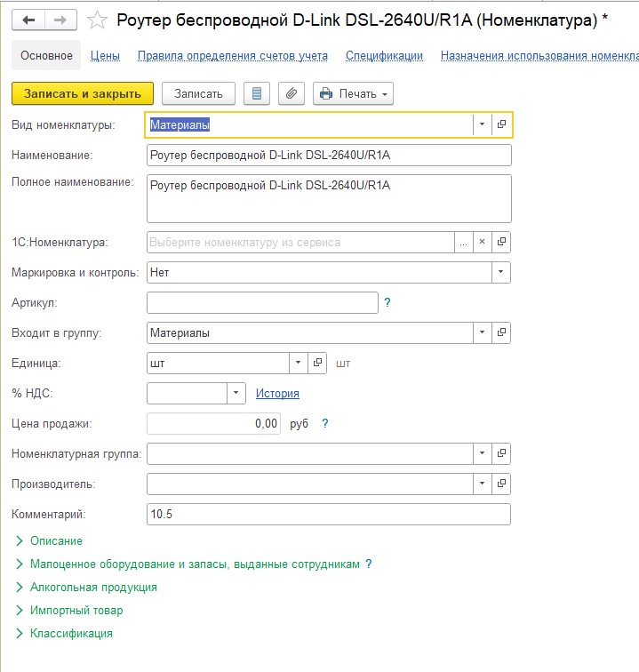Open the 1С:Номенклатура item form icon
This screenshot has height=672, width=639.
501,242
